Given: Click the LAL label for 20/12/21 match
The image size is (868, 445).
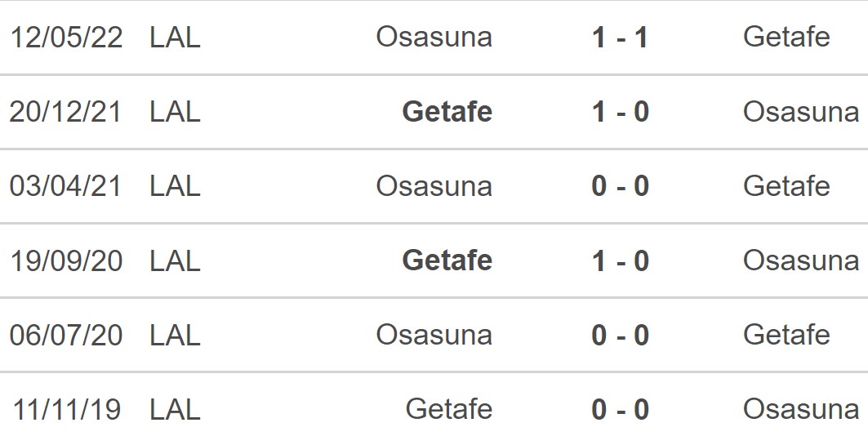Looking at the screenshot, I should pyautogui.click(x=175, y=112).
